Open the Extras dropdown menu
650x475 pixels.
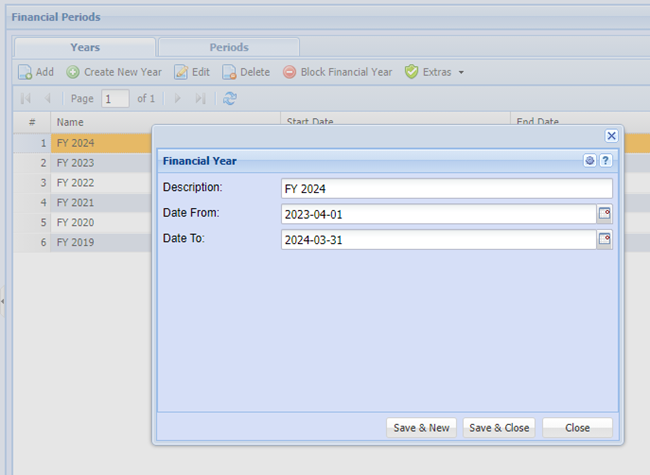point(434,72)
